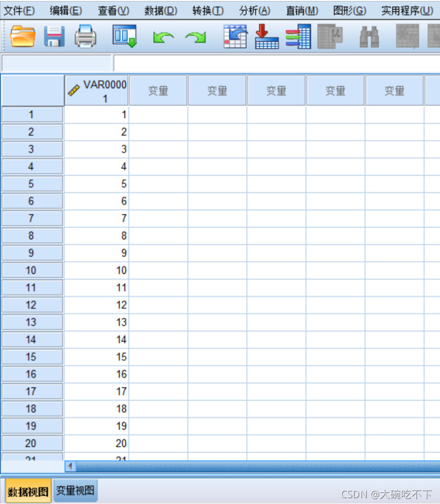Image resolution: width=440 pixels, height=504 pixels.
Task: Click the Go to variable icon
Action: click(267, 37)
